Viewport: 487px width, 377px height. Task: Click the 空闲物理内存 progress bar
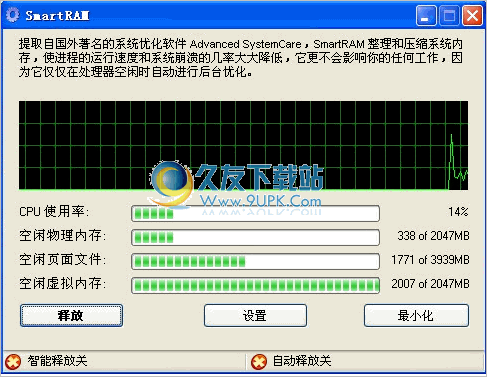pyautogui.click(x=256, y=237)
